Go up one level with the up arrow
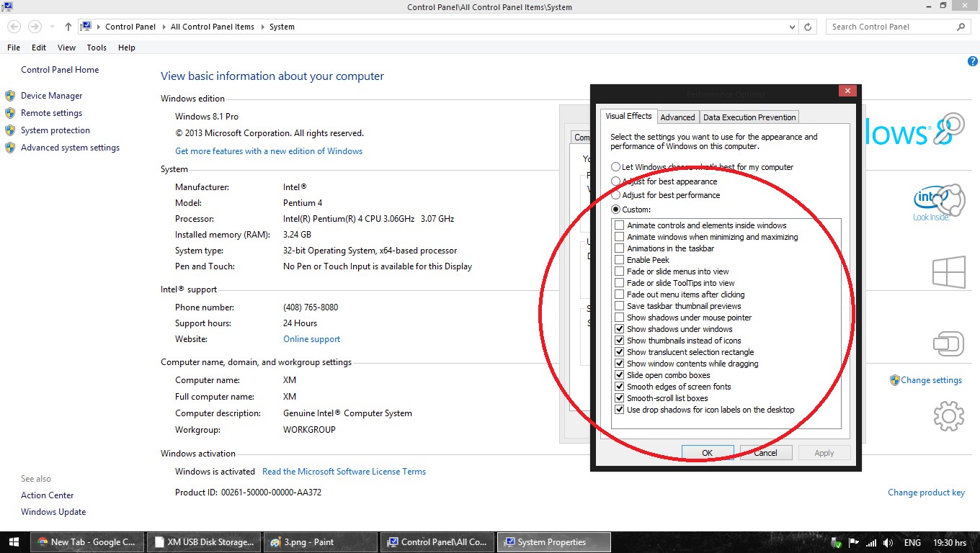980x553 pixels. tap(68, 27)
